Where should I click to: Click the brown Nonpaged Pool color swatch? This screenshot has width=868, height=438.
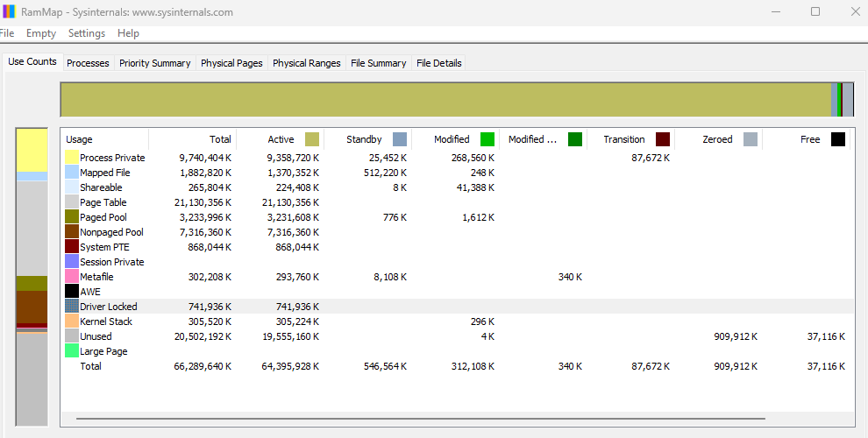pos(72,232)
